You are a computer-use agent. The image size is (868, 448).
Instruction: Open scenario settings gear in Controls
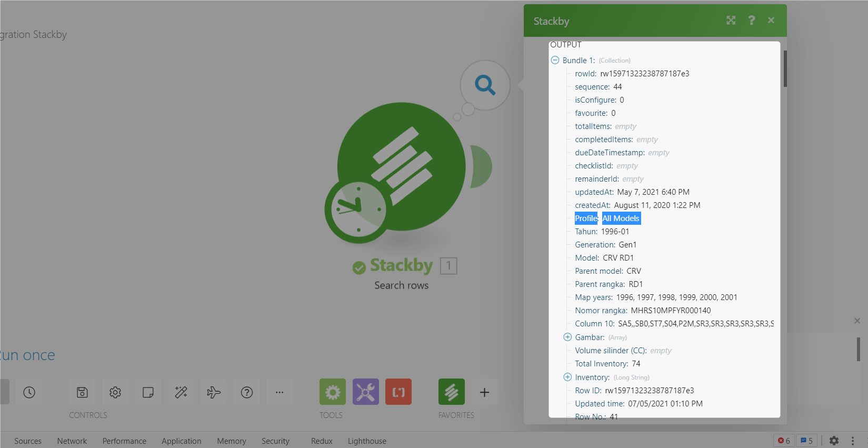point(115,392)
